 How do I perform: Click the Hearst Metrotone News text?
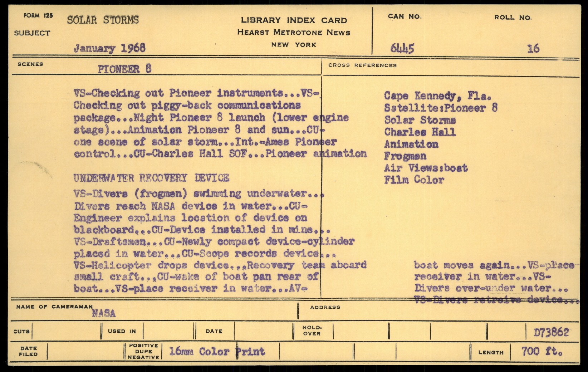click(294, 33)
